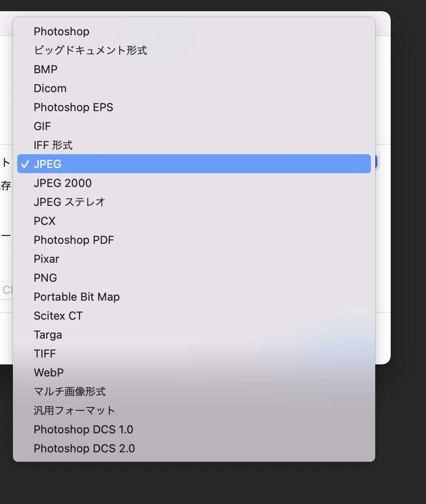Image resolution: width=426 pixels, height=504 pixels.
Task: Choose Photoshop EPS format
Action: 194,107
